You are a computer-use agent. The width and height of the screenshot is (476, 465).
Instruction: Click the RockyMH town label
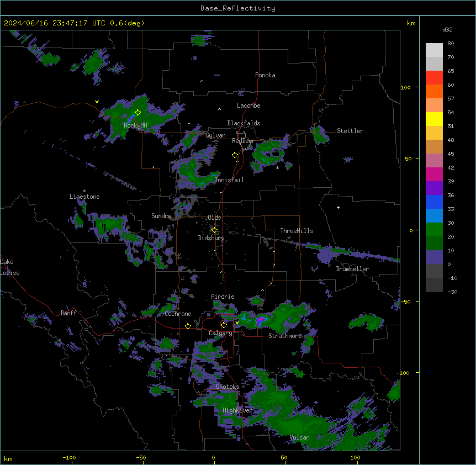(x=135, y=125)
